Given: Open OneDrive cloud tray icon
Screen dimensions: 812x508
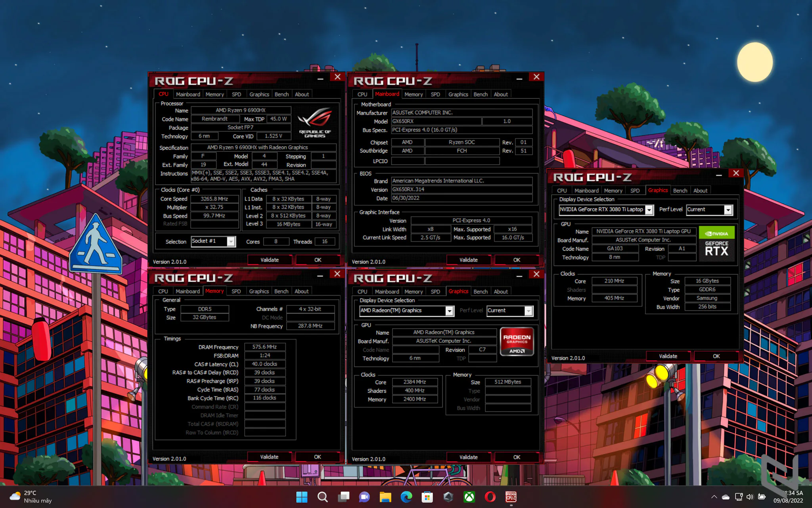Looking at the screenshot, I should point(726,496).
